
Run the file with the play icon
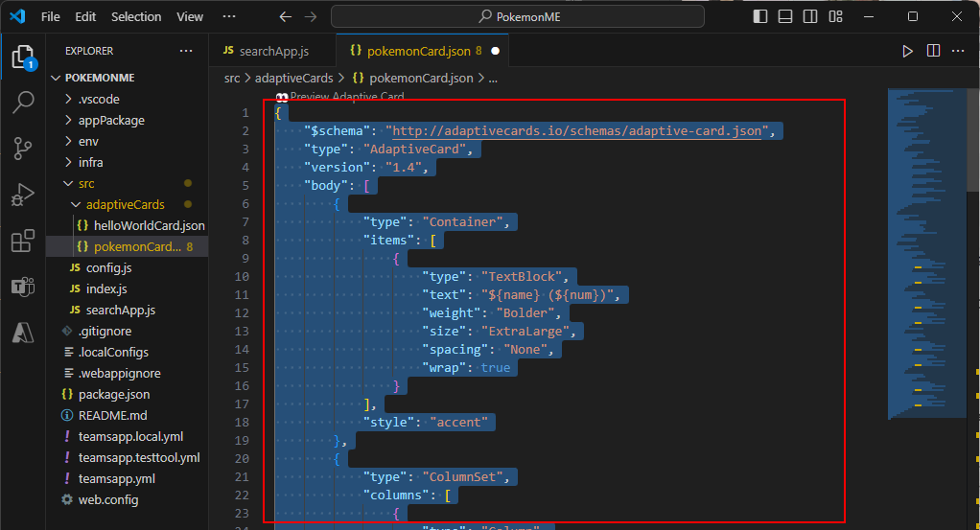click(907, 51)
